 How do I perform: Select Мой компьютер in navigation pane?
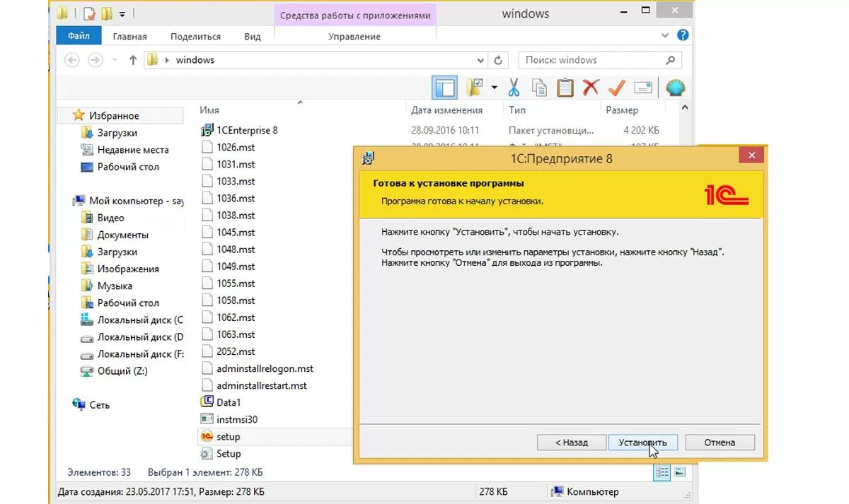(136, 201)
